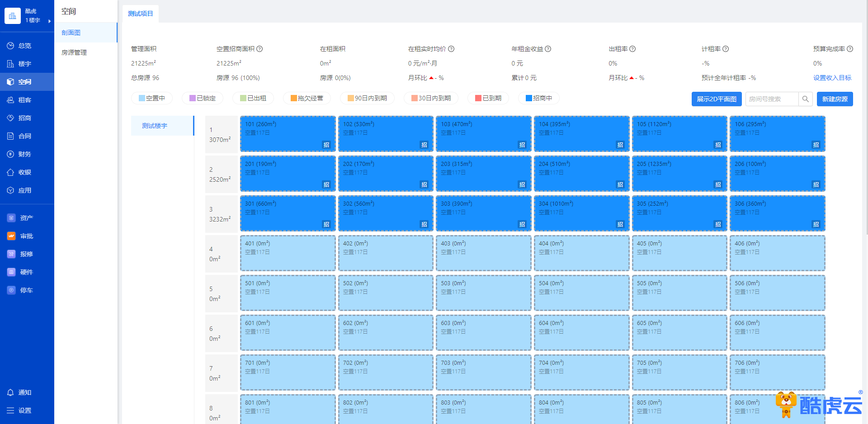Image resolution: width=868 pixels, height=424 pixels.
Task: Open 停车 parking icon in sidebar
Action: click(11, 290)
